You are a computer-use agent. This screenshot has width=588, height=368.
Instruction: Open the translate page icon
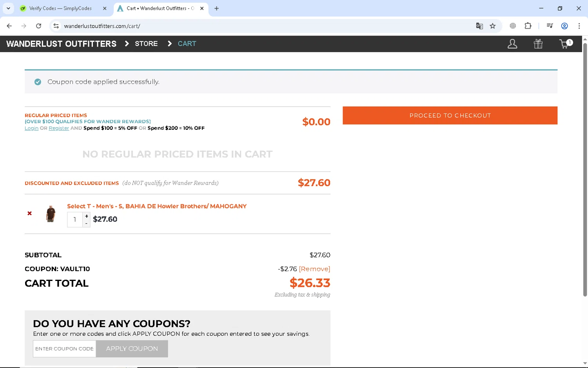[479, 26]
